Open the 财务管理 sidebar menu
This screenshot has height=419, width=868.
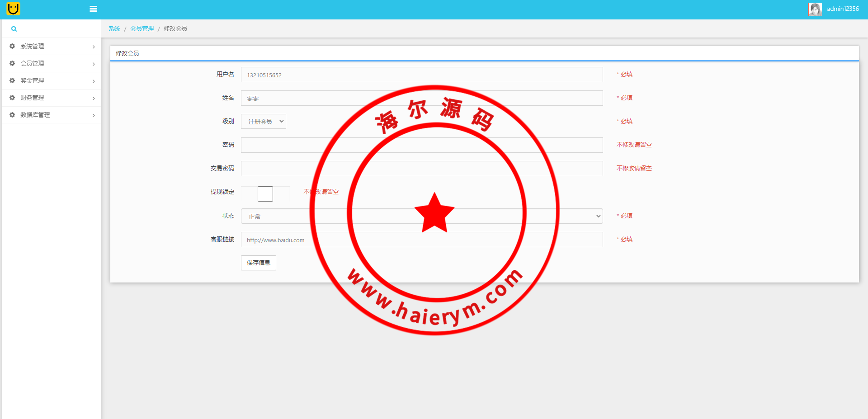[x=33, y=98]
